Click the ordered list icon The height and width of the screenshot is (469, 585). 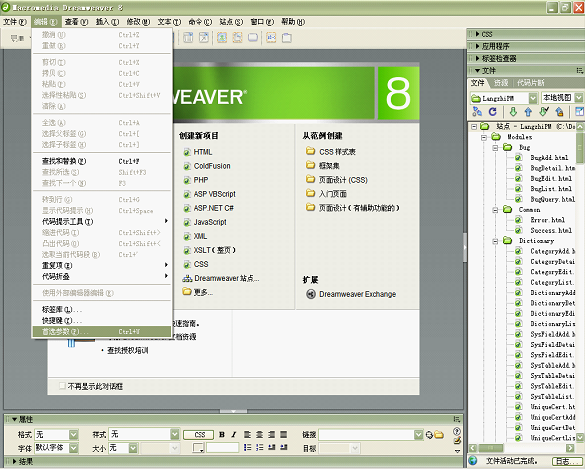click(259, 447)
